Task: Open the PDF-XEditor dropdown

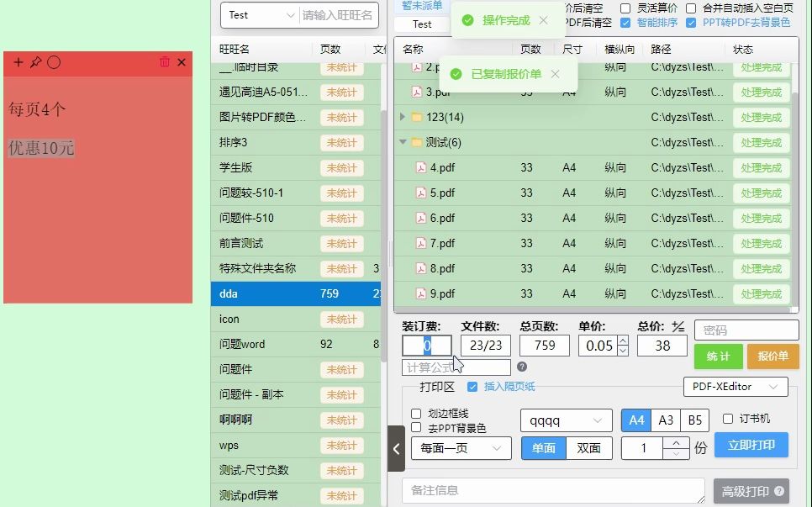Action: [x=736, y=387]
